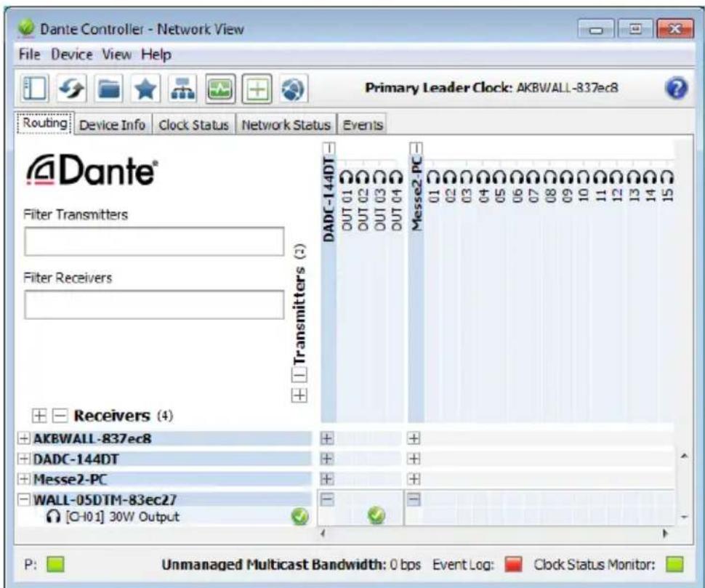The height and width of the screenshot is (588, 705).
Task: Select the [CH01] 30W Output channel label
Action: (x=122, y=517)
